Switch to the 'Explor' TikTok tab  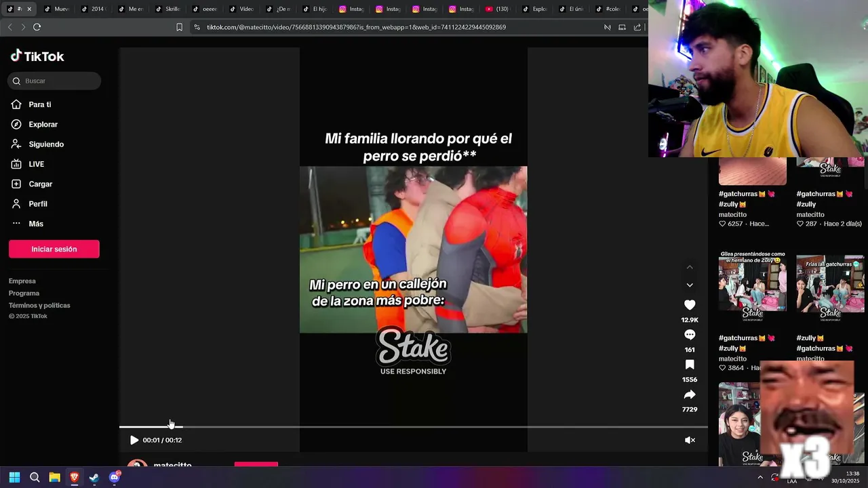pos(534,9)
